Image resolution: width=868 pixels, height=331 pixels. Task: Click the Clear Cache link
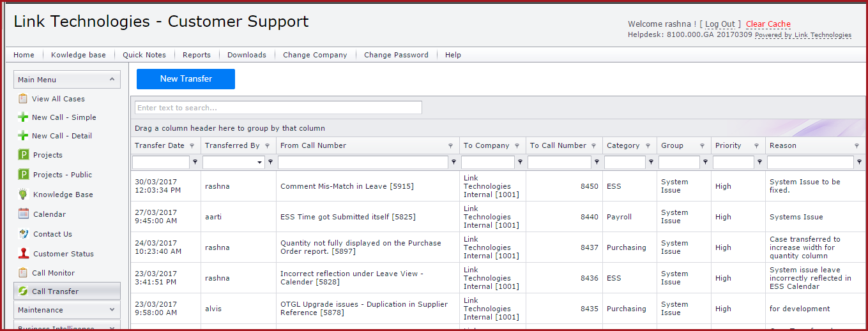click(768, 24)
